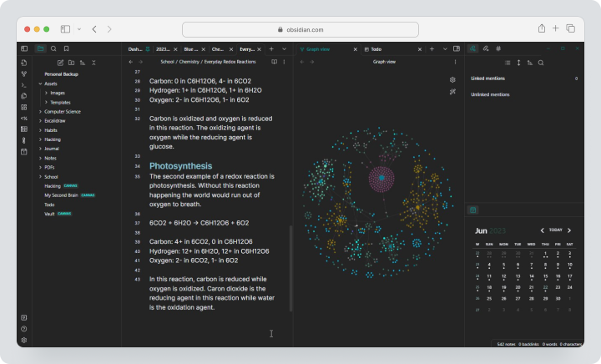Toggle the right sidebar panel icon
Screen dimensions: 601x364
pos(457,49)
